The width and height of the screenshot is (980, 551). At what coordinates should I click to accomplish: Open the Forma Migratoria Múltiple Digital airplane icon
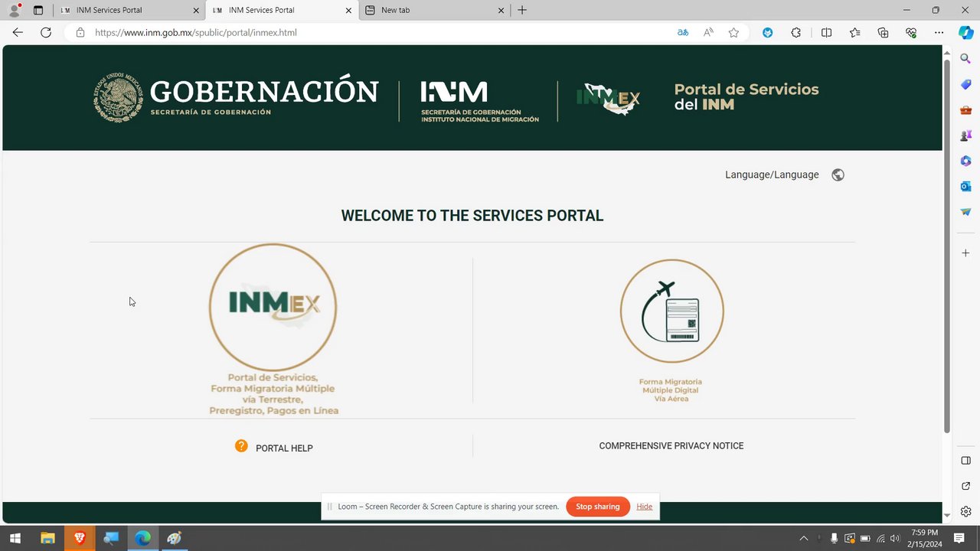pyautogui.click(x=671, y=311)
